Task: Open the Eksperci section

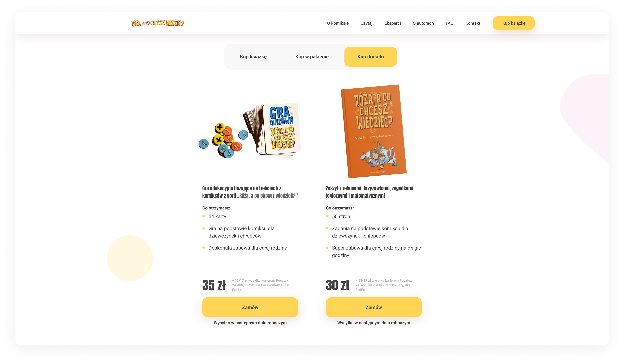Action: 392,23
